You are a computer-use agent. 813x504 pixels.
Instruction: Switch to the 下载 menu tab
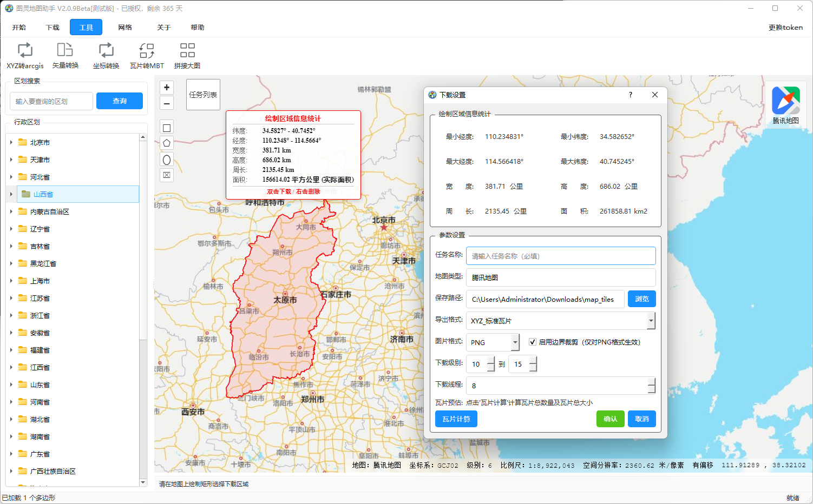[52, 26]
